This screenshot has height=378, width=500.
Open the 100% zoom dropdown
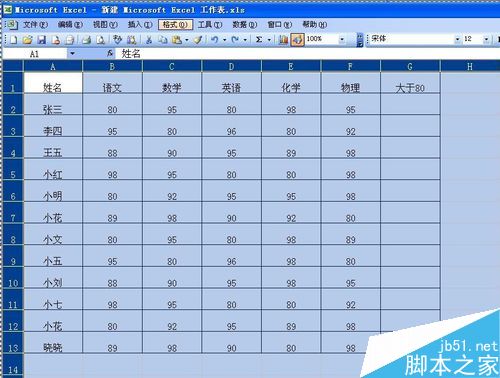click(342, 40)
